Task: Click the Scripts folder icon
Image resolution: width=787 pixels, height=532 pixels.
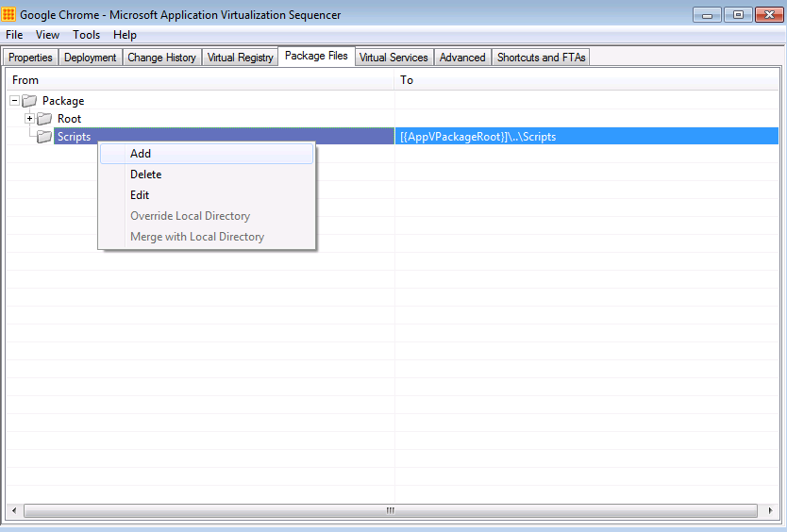Action: point(44,137)
